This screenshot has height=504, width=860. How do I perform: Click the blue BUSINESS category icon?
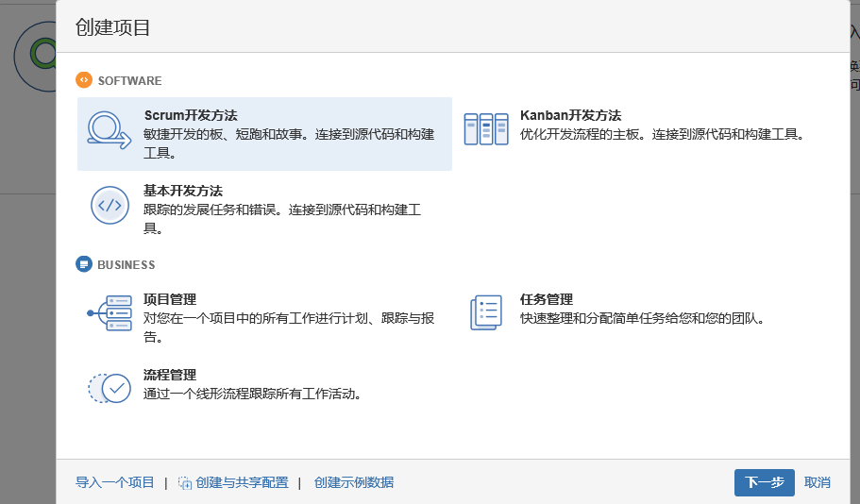click(84, 264)
